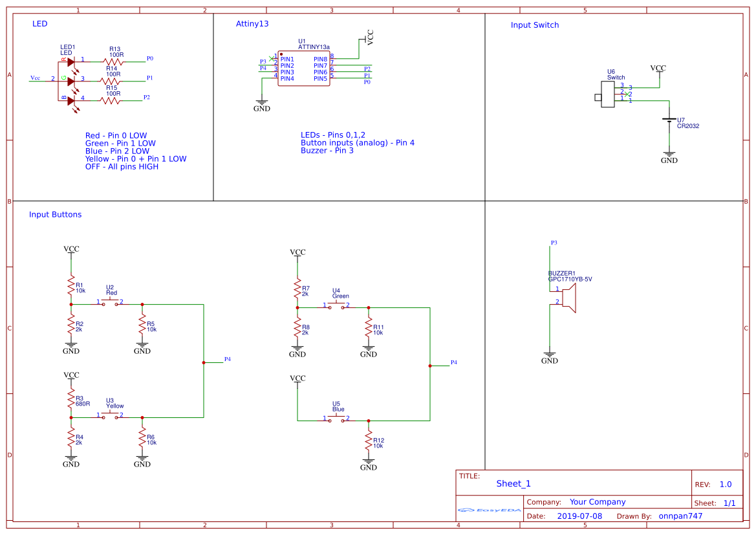Click the GND symbol beneath the buzzer
The image size is (756, 535).
550,355
